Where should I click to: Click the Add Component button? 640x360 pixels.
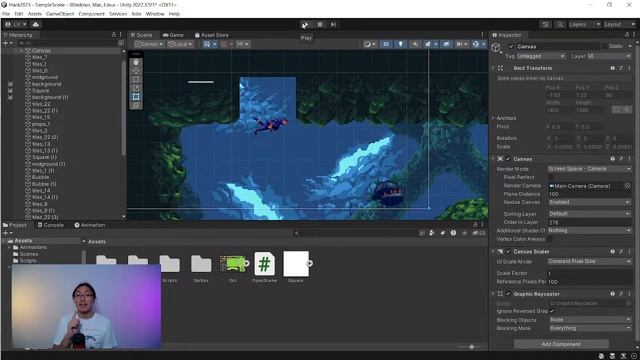[561, 344]
